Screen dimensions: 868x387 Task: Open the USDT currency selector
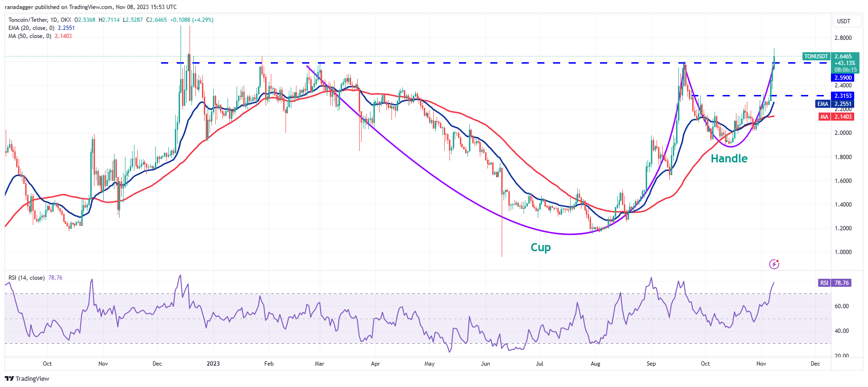click(x=844, y=21)
